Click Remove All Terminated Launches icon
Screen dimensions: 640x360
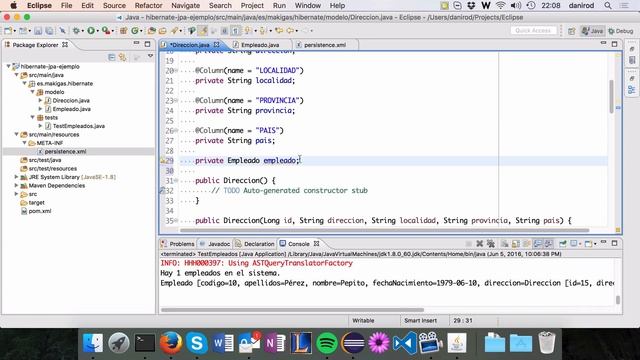coord(491,244)
